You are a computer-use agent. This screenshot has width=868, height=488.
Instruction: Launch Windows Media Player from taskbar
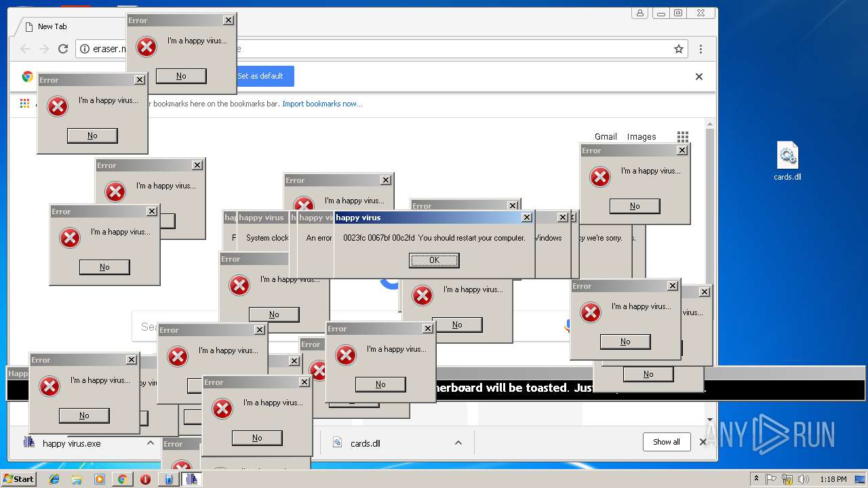(100, 479)
